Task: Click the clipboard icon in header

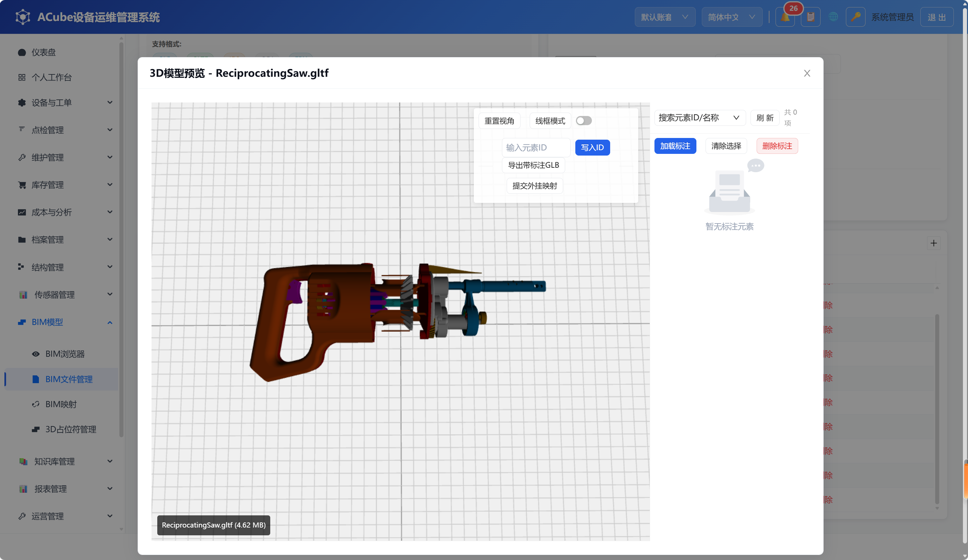Action: point(810,17)
